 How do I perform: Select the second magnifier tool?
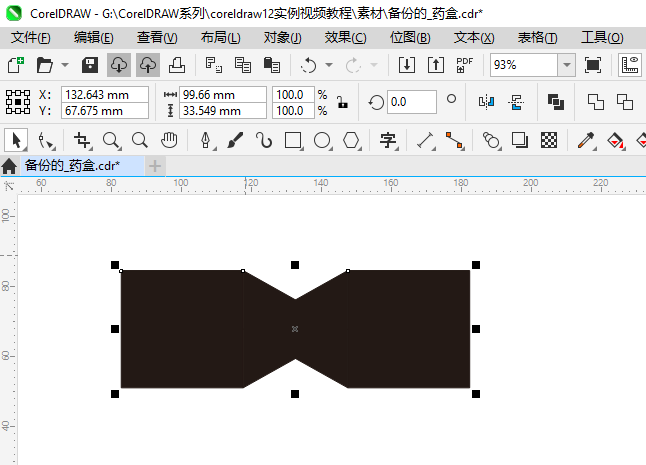tap(140, 140)
